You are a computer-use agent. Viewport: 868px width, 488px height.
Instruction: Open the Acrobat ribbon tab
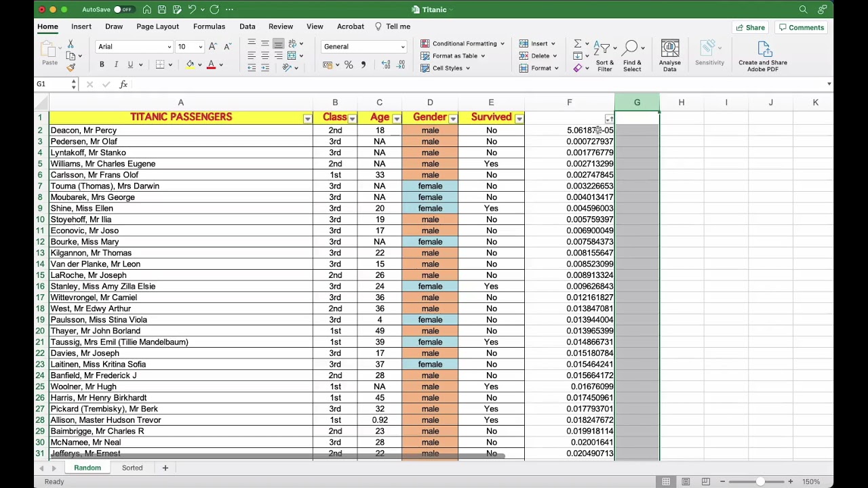coord(351,26)
